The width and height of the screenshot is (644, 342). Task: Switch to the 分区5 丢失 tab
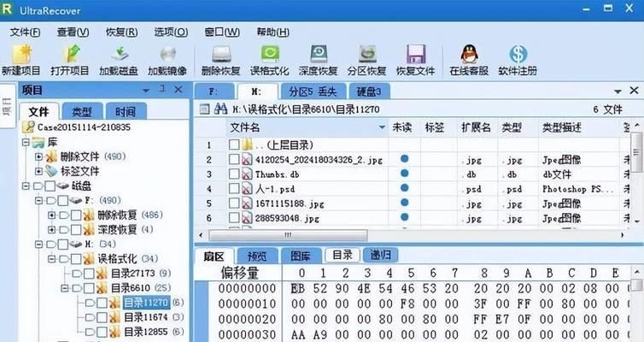click(x=313, y=91)
